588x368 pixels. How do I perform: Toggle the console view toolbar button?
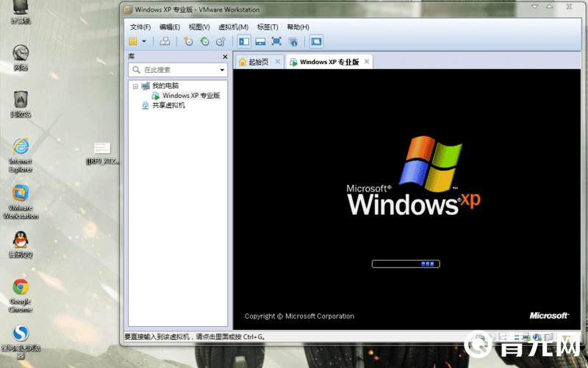click(x=316, y=41)
